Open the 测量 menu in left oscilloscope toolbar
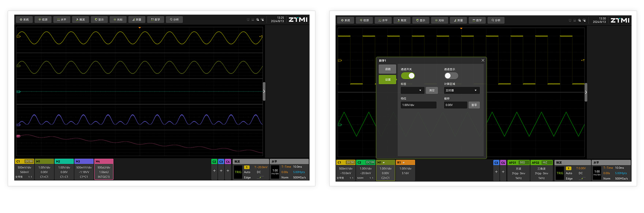This screenshot has width=644, height=213. 137,20
